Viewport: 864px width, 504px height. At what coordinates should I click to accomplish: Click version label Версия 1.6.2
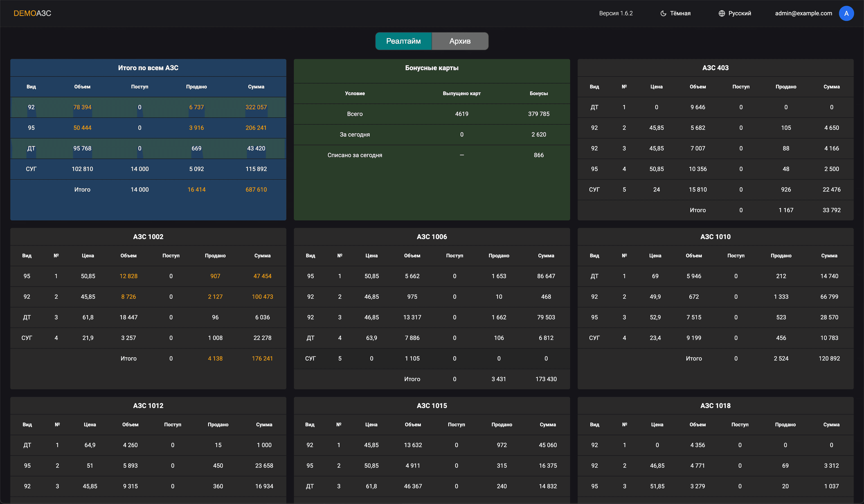616,13
